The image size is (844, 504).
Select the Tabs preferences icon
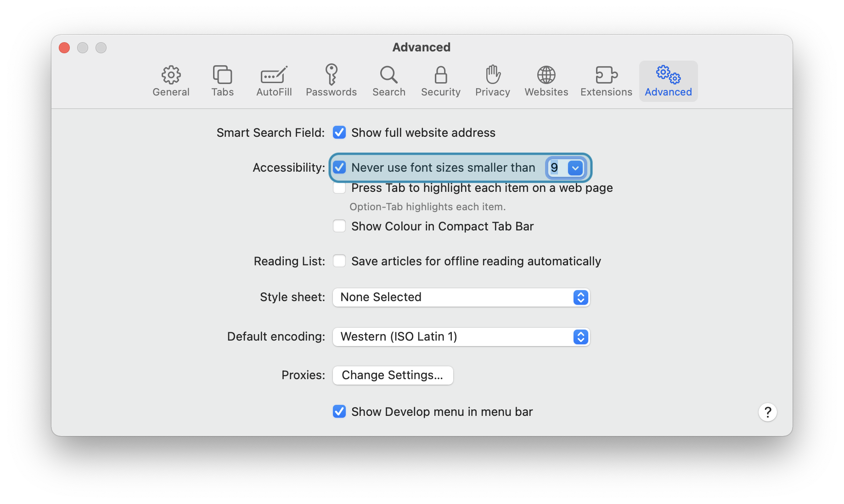pos(222,81)
